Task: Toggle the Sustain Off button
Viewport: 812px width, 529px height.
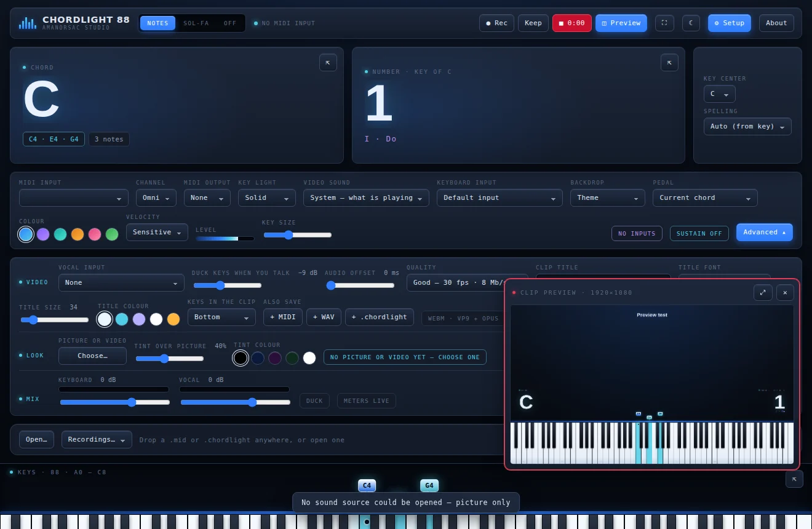Action: [699, 234]
